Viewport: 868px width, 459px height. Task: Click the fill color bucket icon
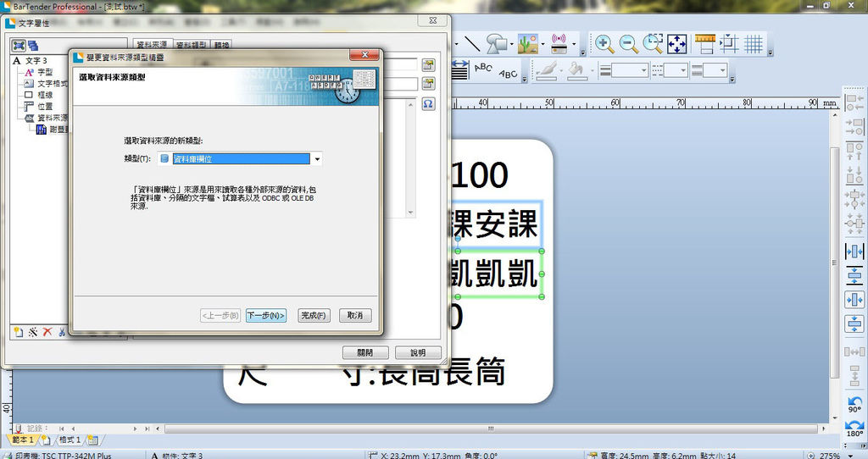point(576,71)
